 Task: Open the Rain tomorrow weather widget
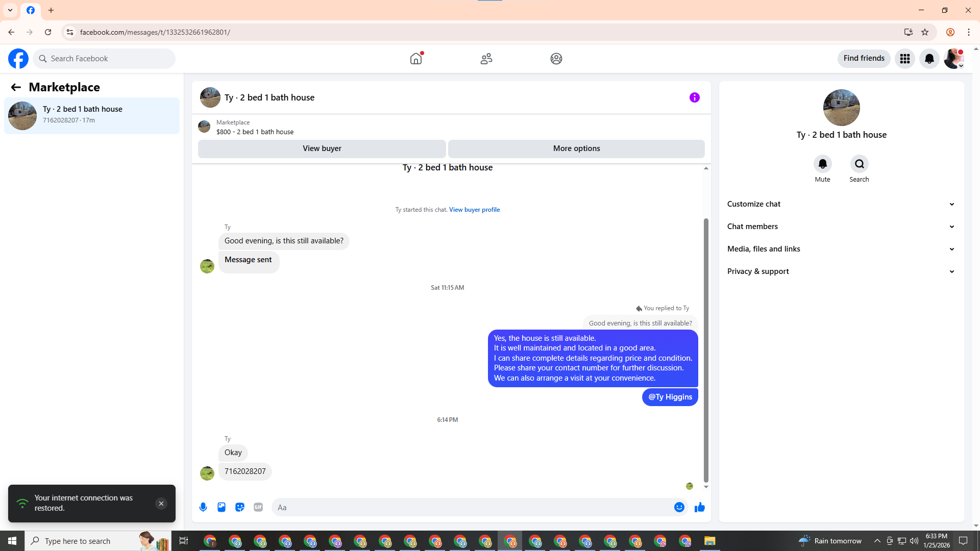pos(830,541)
